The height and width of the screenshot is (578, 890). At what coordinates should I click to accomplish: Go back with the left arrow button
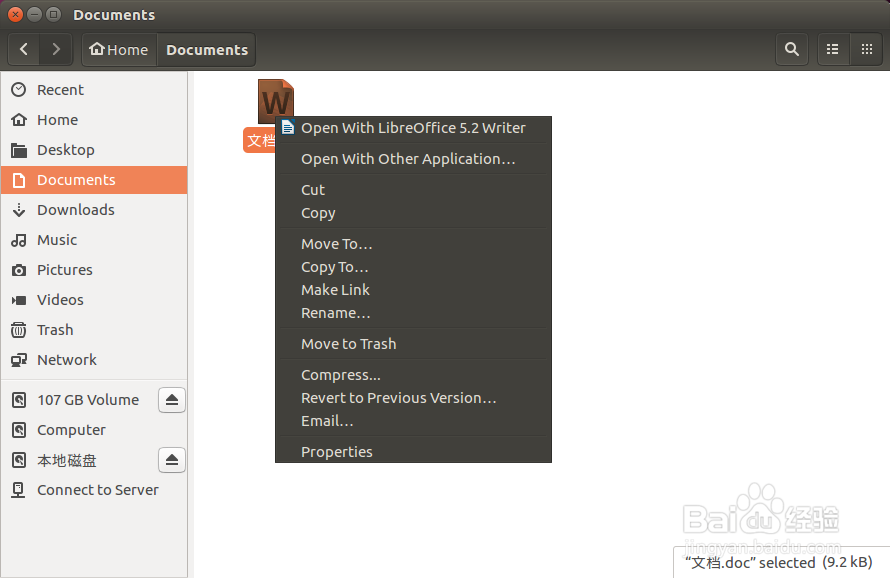point(24,49)
